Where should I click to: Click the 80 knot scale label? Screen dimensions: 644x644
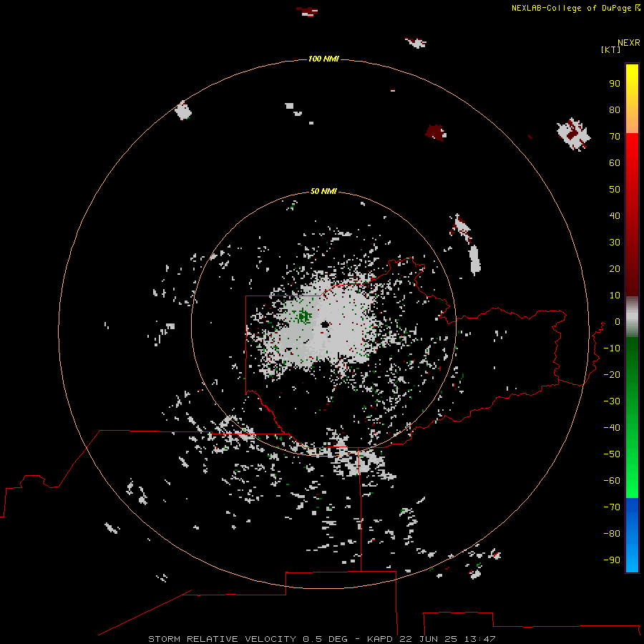point(615,109)
